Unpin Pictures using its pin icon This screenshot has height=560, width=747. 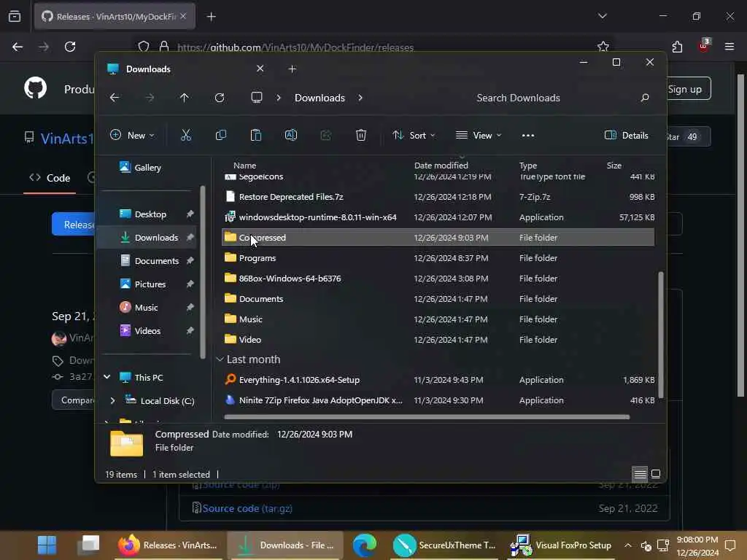coord(190,284)
